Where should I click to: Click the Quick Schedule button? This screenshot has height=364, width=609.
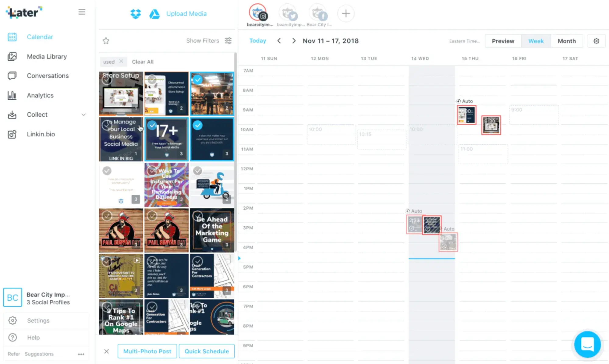pyautogui.click(x=207, y=351)
